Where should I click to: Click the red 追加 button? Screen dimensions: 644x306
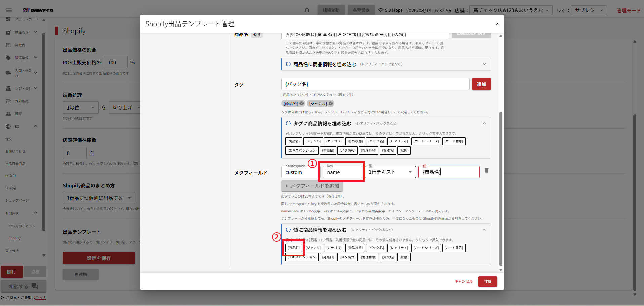481,84
